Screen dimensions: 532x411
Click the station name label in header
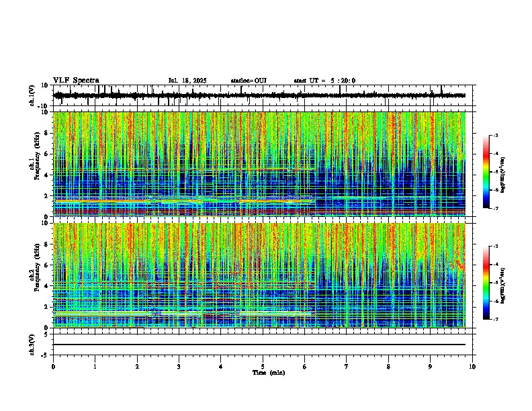[249, 81]
